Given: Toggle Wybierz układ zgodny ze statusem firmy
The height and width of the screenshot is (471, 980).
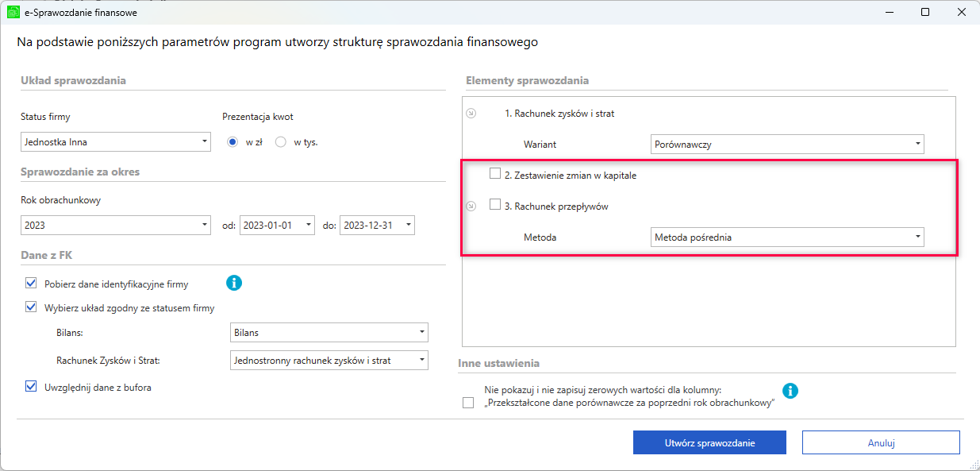Looking at the screenshot, I should [31, 307].
